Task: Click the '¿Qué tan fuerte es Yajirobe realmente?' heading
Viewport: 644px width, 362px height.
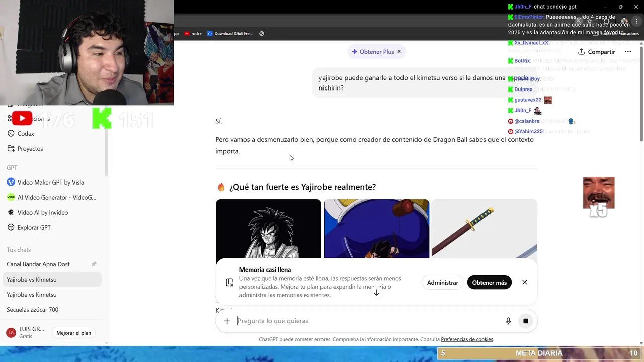Action: [302, 187]
